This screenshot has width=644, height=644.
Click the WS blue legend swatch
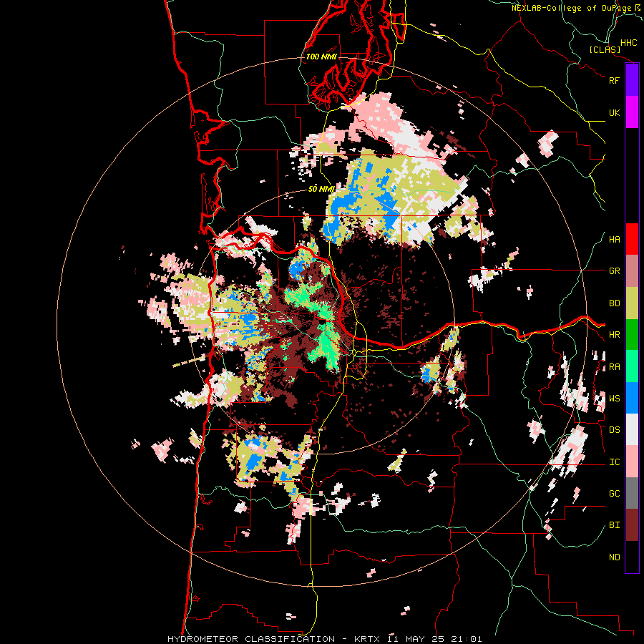coord(632,398)
